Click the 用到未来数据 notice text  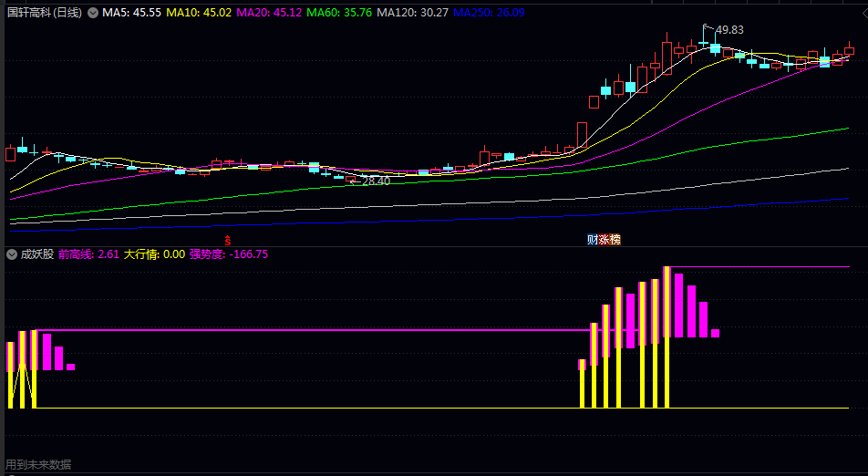tap(38, 464)
